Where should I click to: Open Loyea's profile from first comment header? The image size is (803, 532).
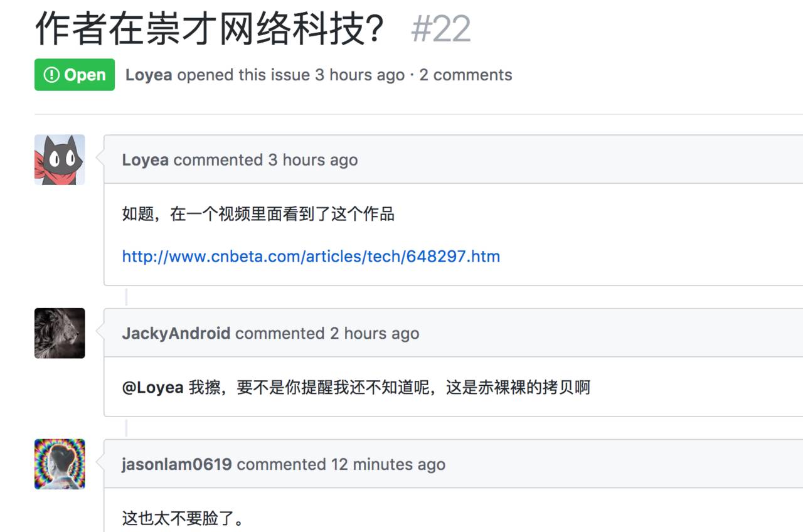point(145,160)
